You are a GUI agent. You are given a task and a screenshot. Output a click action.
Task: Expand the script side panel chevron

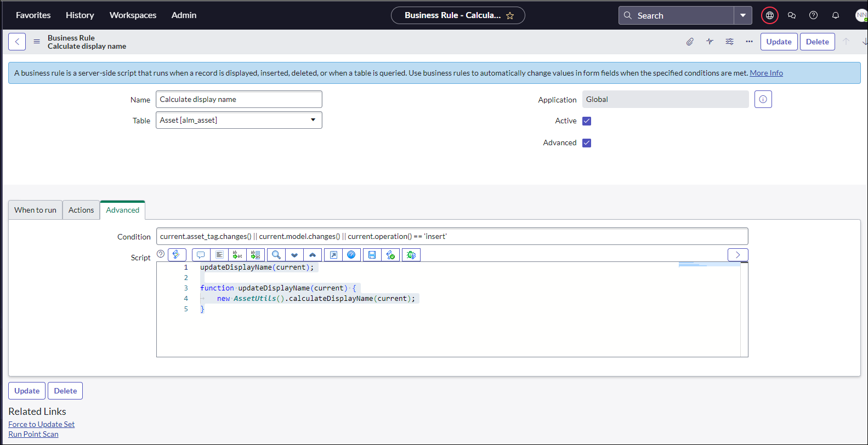pyautogui.click(x=738, y=255)
